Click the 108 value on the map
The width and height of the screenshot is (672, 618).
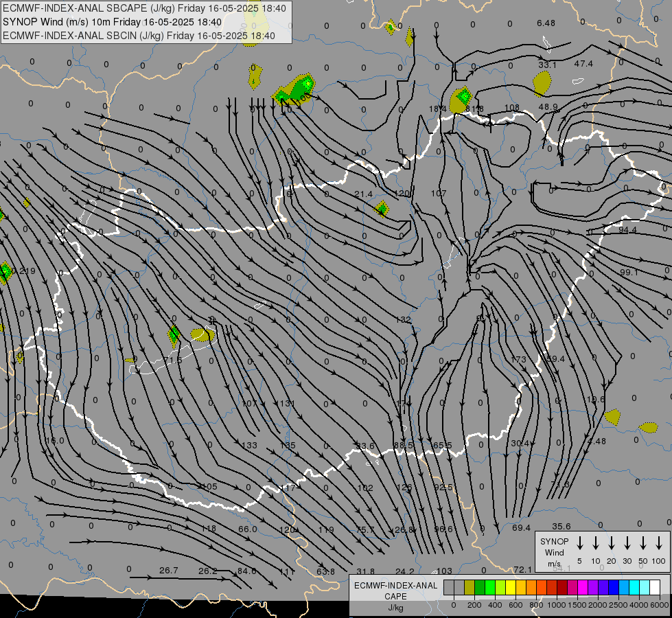point(511,108)
